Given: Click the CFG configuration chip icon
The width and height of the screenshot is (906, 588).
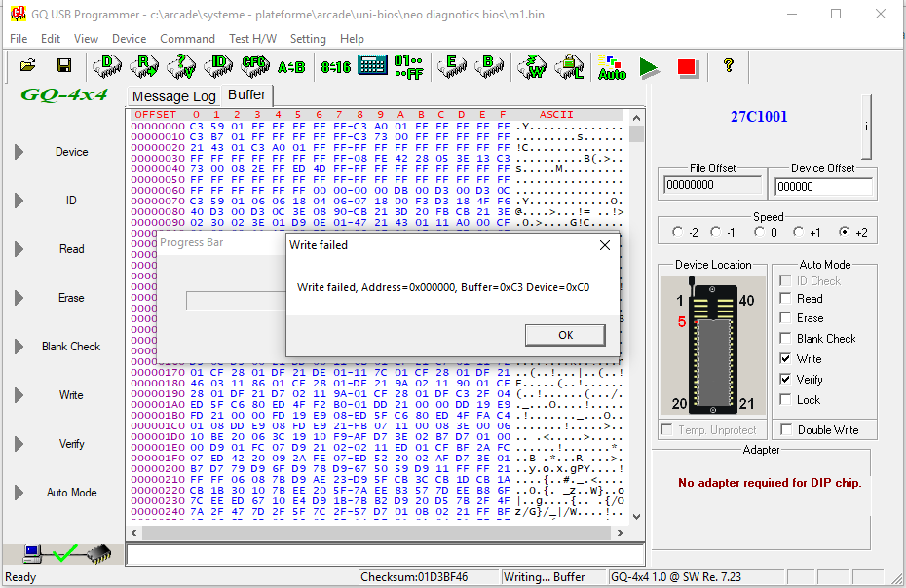Looking at the screenshot, I should [x=254, y=66].
